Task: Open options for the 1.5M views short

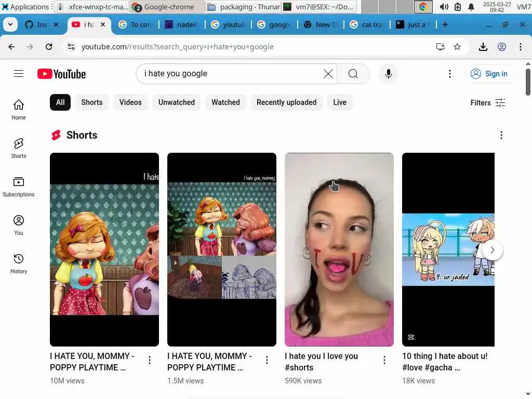Action: click(267, 360)
